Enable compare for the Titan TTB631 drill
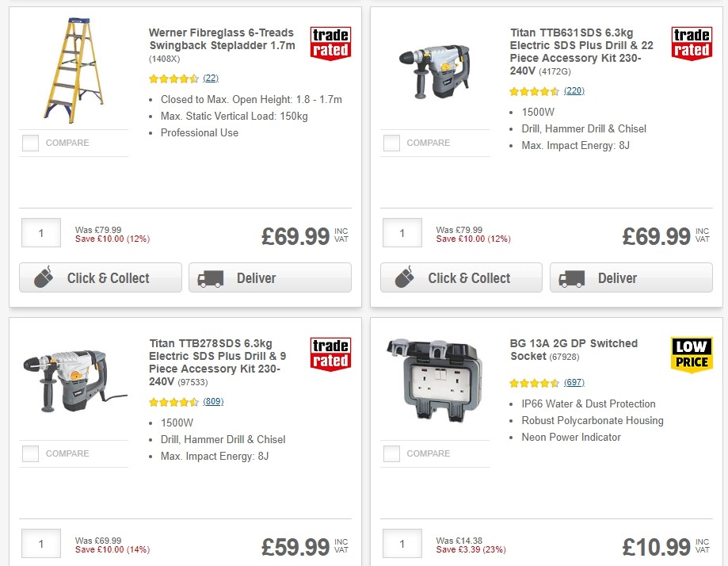Image resolution: width=728 pixels, height=566 pixels. (x=391, y=143)
